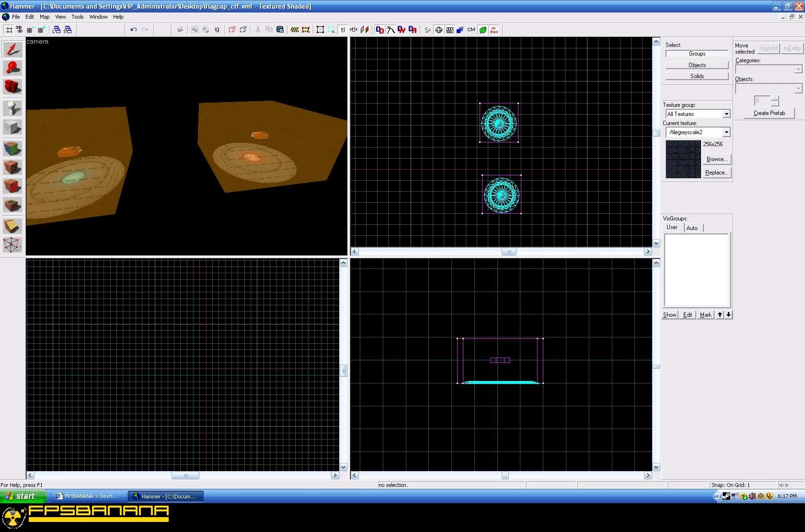
Task: Choose the Vertex manipulation tool
Action: point(12,245)
